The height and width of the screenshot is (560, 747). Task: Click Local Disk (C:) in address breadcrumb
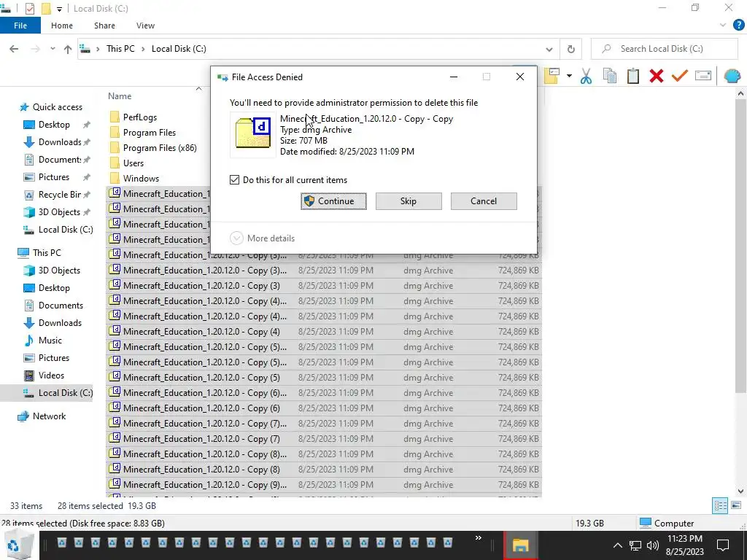tap(179, 49)
